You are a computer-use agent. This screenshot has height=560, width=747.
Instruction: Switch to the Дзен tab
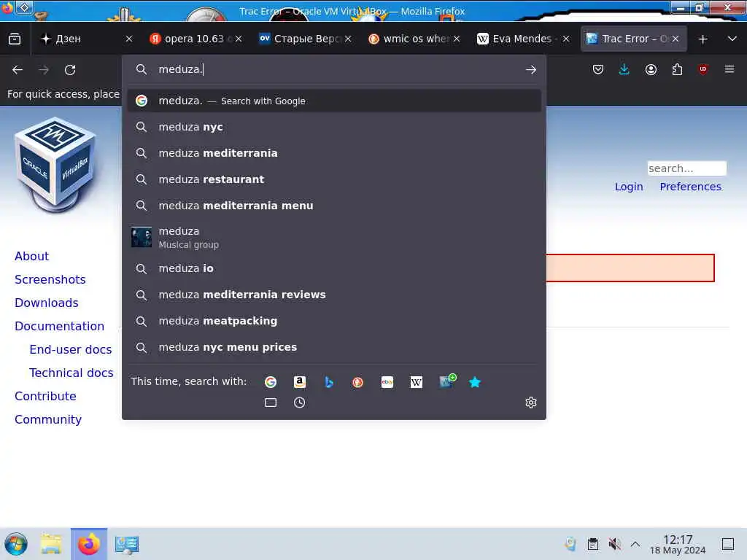87,39
